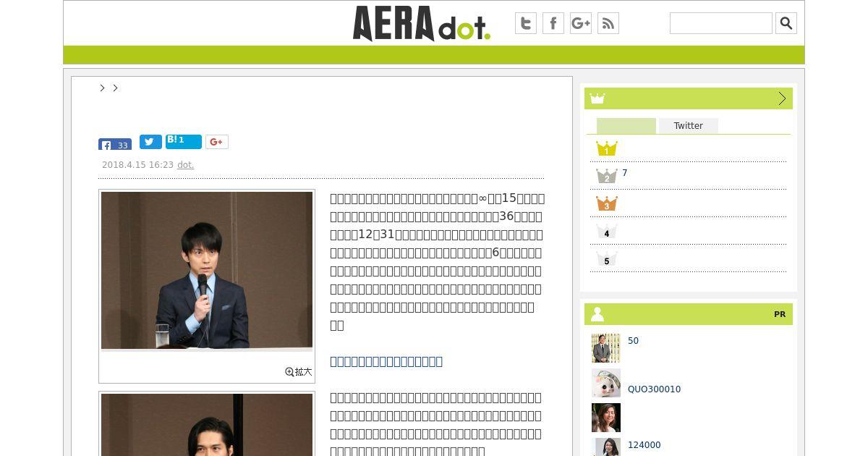Switch to the Twitter ranking tab
The height and width of the screenshot is (456, 868).
pos(688,126)
